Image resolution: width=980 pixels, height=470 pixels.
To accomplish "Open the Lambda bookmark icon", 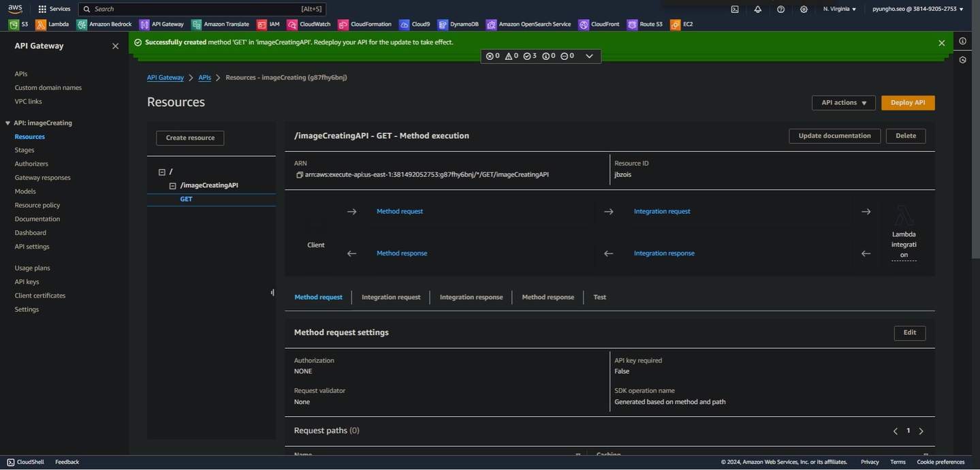I will coord(40,25).
